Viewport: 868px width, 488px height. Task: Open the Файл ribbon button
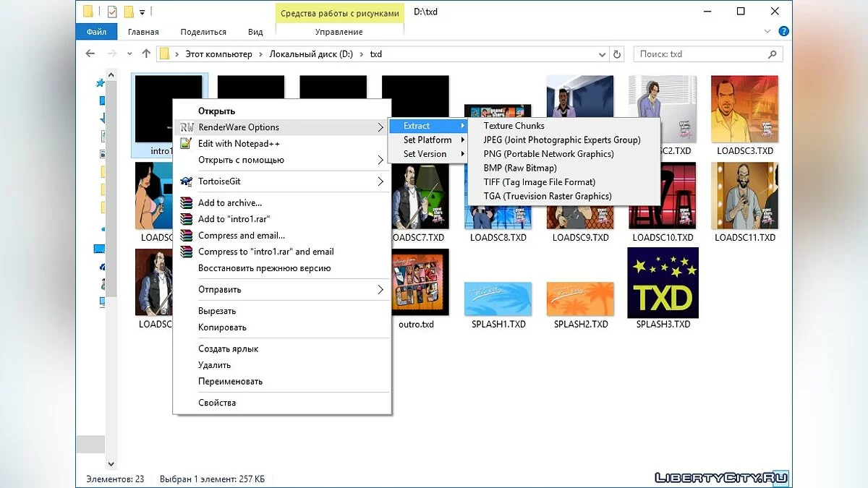pos(96,32)
